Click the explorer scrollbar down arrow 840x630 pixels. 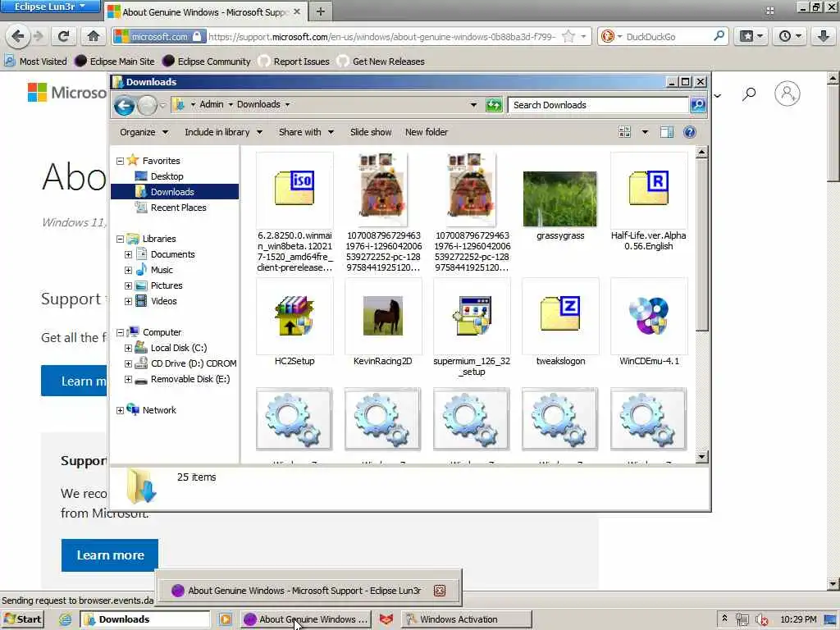pos(701,458)
